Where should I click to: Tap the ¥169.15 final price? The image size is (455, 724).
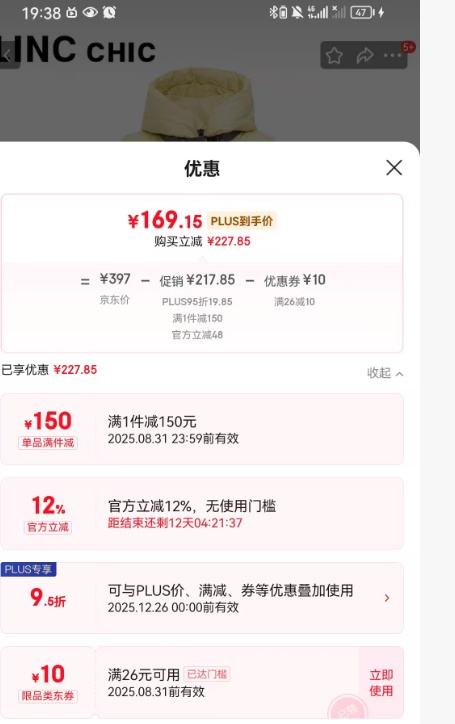pyautogui.click(x=165, y=220)
